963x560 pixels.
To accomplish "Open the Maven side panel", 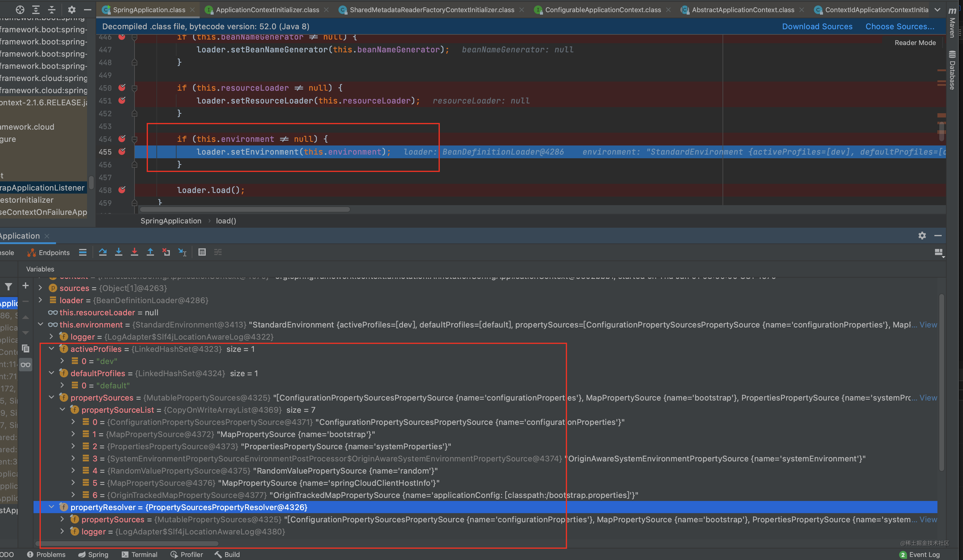I will [x=952, y=23].
